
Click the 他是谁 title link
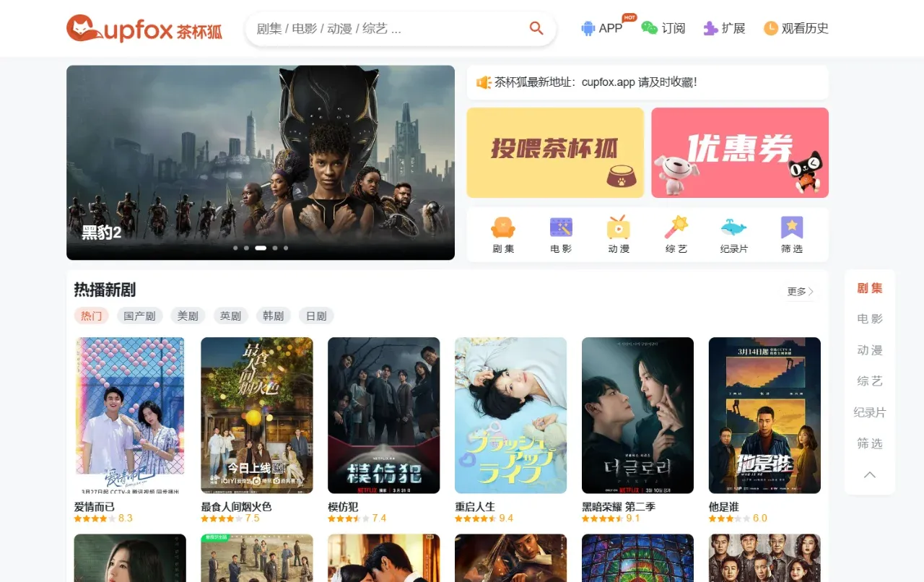[724, 507]
